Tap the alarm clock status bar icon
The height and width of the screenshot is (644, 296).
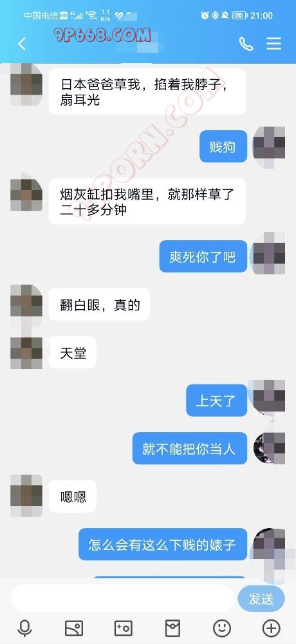coord(205,15)
